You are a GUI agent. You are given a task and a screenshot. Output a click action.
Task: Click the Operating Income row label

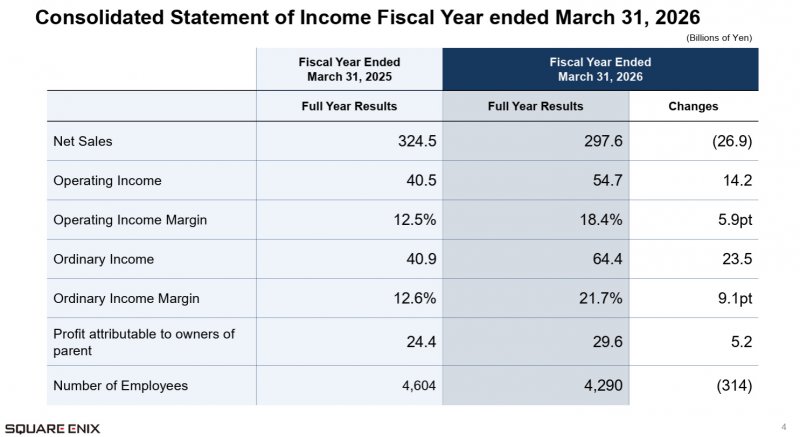tap(107, 181)
